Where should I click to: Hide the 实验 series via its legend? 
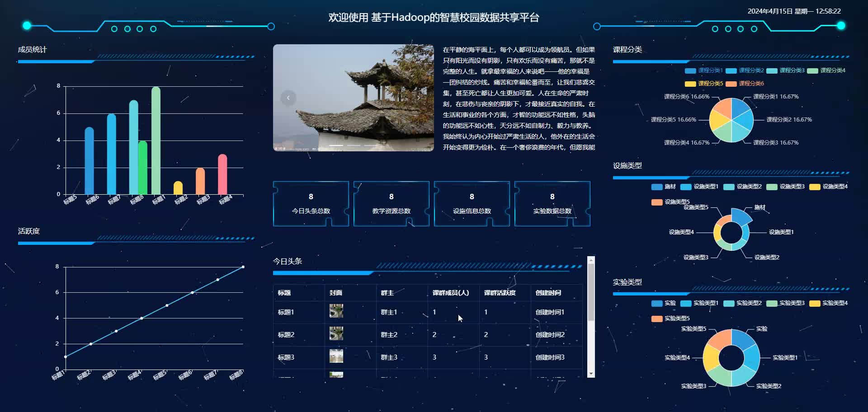click(x=663, y=303)
